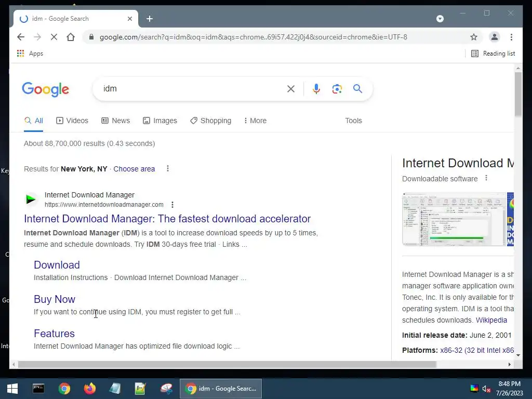Close the idm - Google Search tab
Viewport: 532px width, 399px height.
tap(129, 19)
